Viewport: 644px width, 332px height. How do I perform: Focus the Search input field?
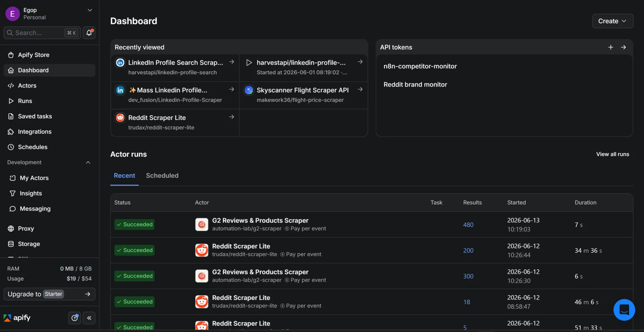point(42,33)
